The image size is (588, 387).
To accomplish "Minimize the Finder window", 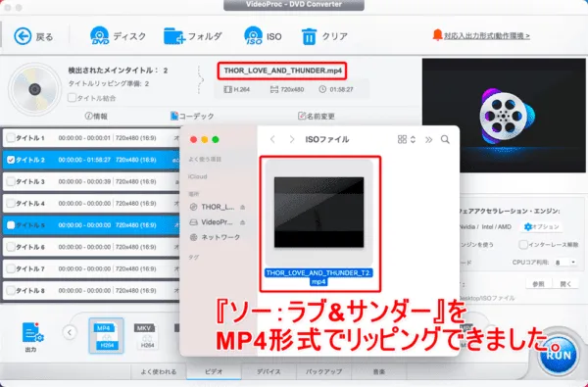I will click(205, 139).
